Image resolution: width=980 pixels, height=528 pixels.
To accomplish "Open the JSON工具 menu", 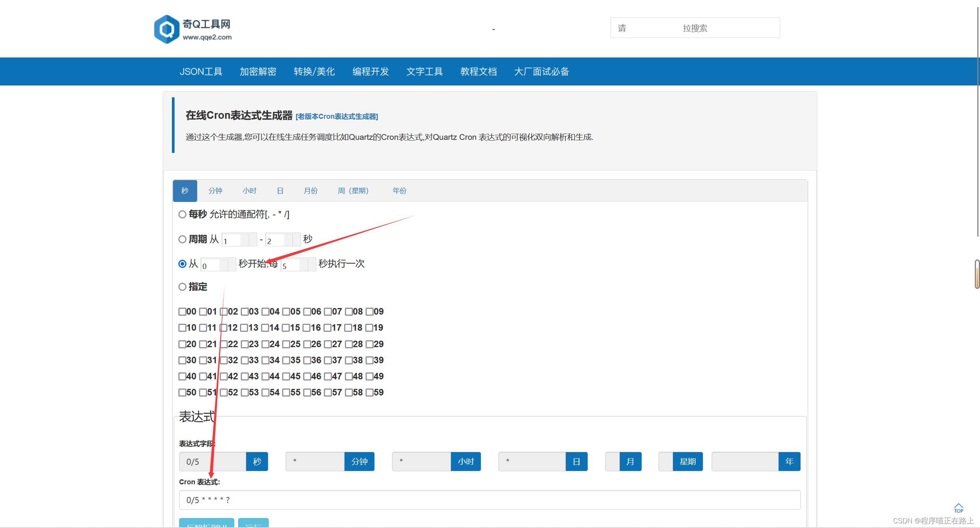I will tap(202, 71).
